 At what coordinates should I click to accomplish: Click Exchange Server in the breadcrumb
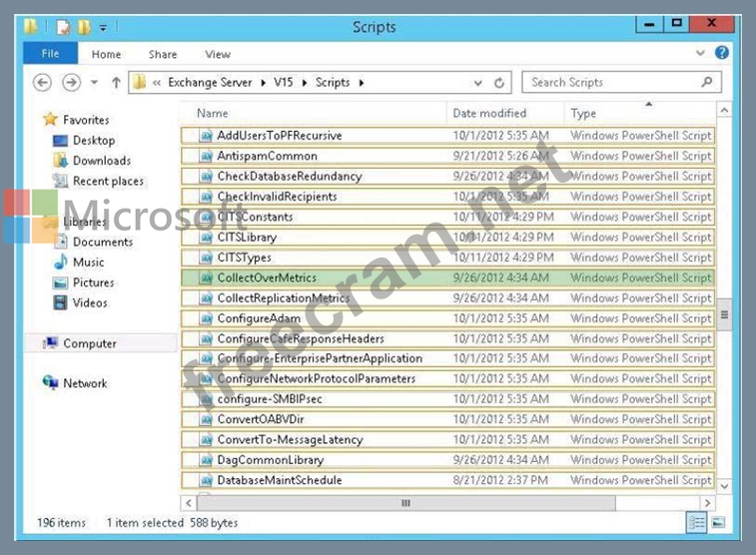pyautogui.click(x=210, y=83)
